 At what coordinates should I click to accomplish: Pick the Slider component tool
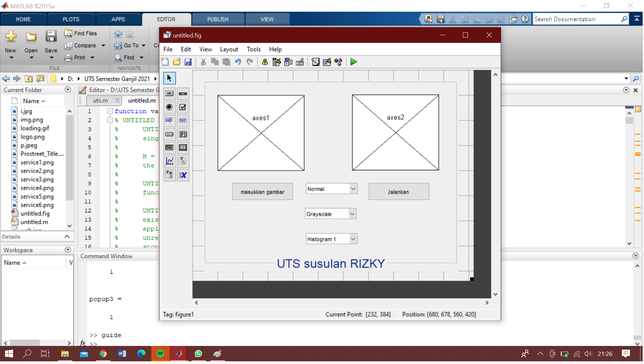[x=183, y=94]
